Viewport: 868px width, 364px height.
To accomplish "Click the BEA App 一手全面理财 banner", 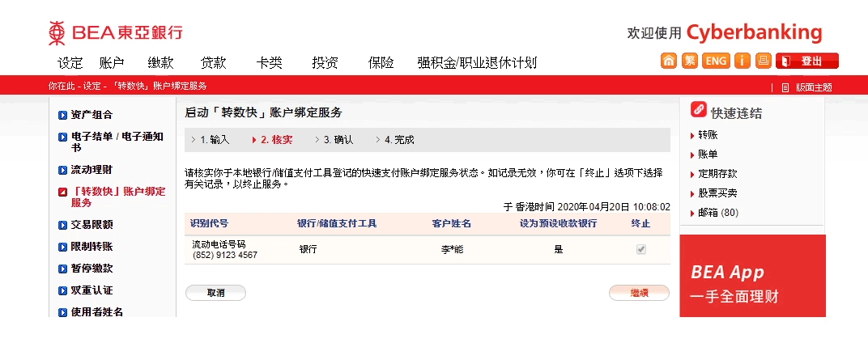I will tap(752, 276).
